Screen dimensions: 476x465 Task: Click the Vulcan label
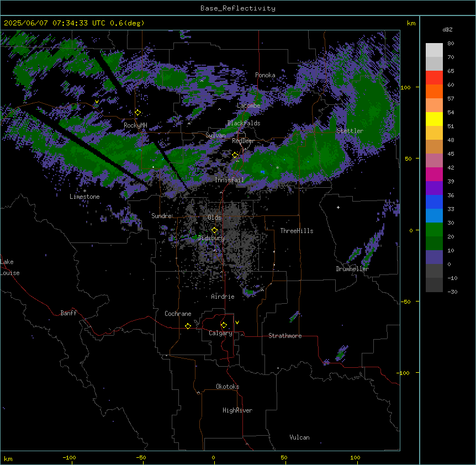coord(300,437)
